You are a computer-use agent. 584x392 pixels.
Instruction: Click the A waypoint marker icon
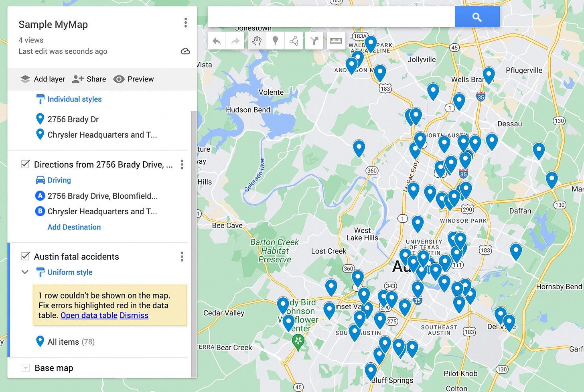point(40,196)
